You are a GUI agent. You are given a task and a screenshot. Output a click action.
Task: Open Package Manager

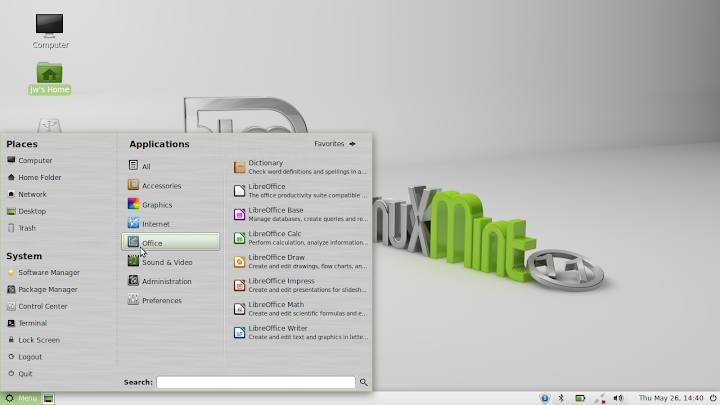pyautogui.click(x=42, y=289)
